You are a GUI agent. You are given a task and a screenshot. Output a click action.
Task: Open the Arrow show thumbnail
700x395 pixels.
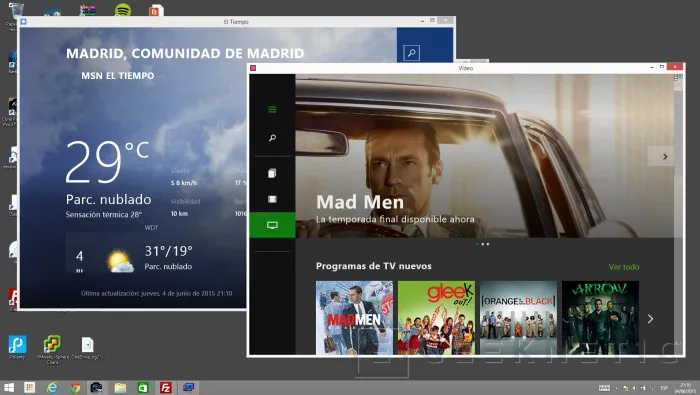(x=600, y=318)
